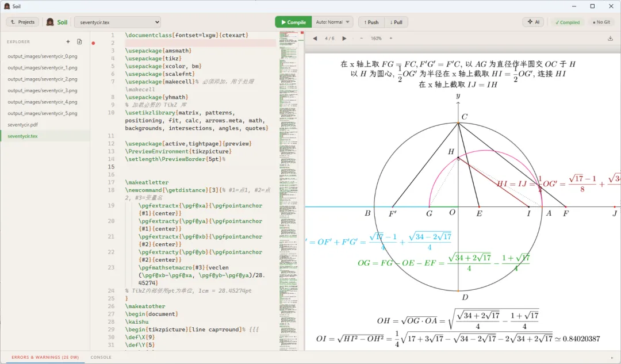The height and width of the screenshot is (364, 621).
Task: Switch to the Console tab
Action: click(101, 357)
